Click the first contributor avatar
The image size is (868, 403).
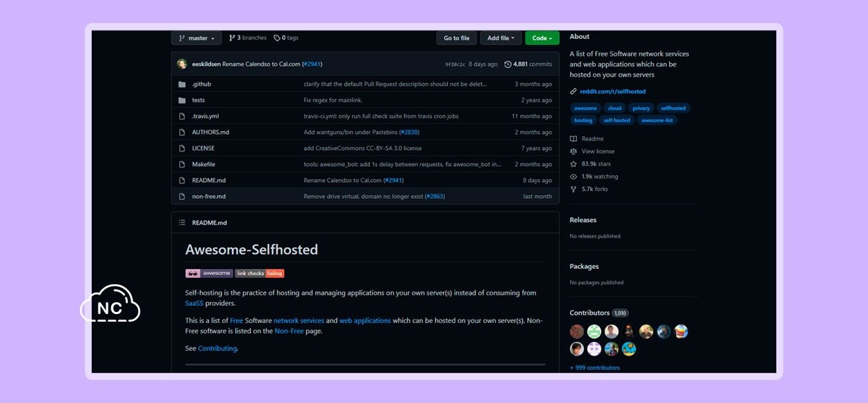pyautogui.click(x=577, y=331)
